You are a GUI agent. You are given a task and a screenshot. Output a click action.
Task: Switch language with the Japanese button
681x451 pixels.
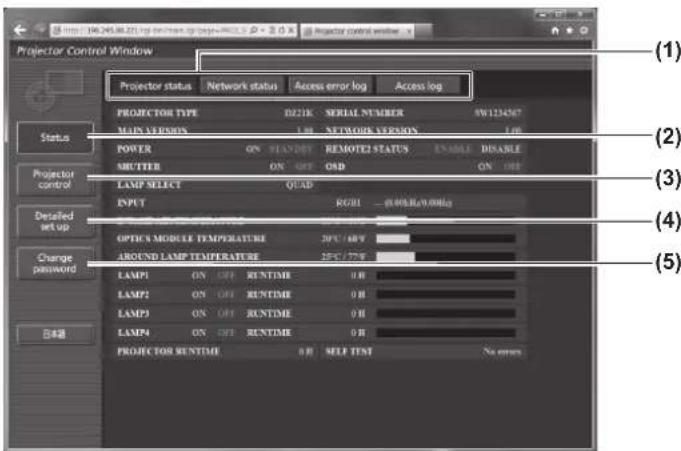pyautogui.click(x=55, y=334)
